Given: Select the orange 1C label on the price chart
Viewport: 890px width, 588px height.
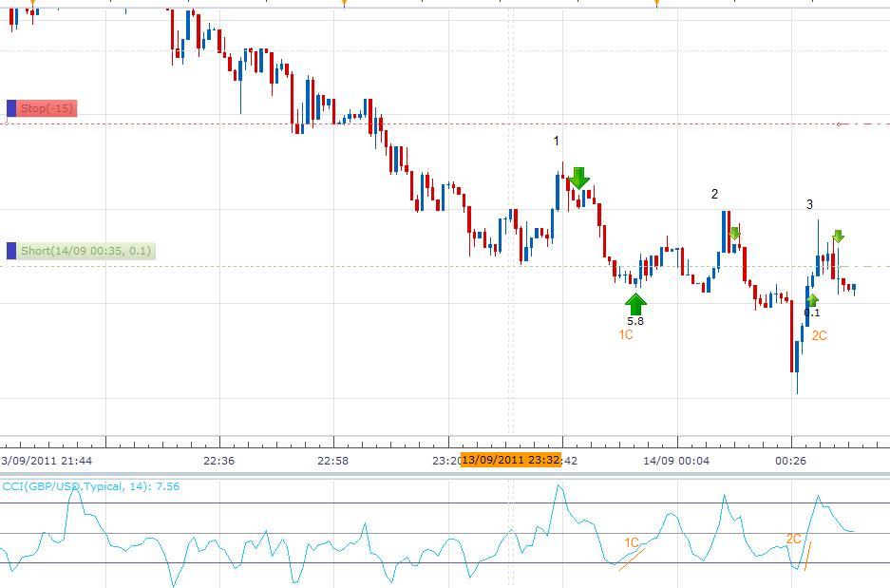Looking at the screenshot, I should [x=626, y=335].
